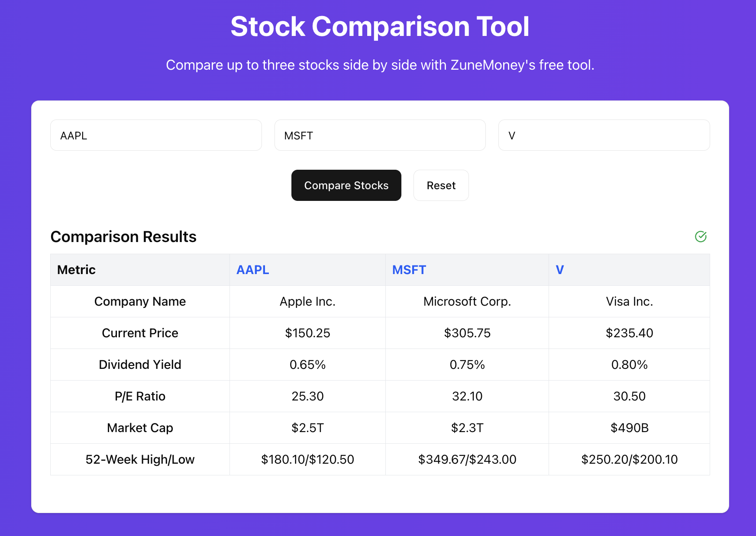Open the AAPL column header link
This screenshot has height=536, width=756.
253,270
